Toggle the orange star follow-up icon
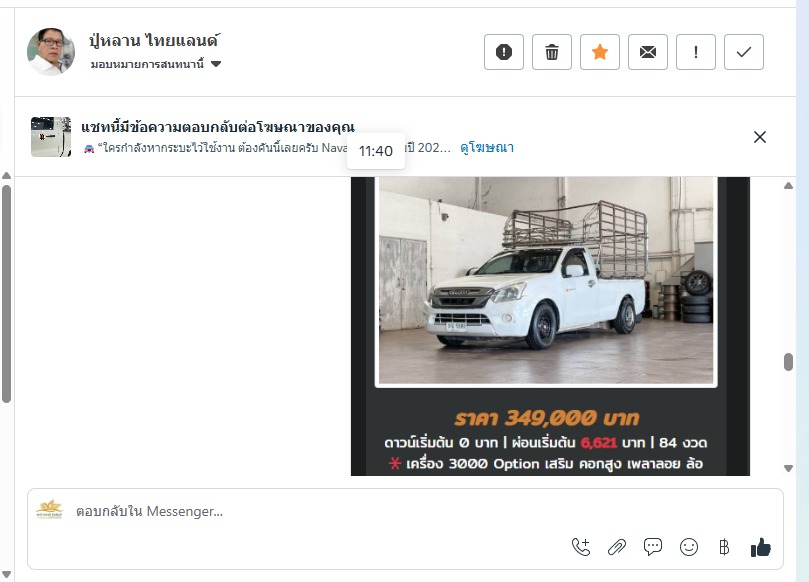The width and height of the screenshot is (809, 582). click(x=600, y=52)
